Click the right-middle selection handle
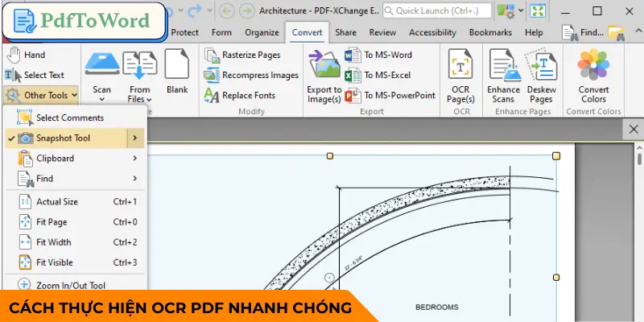This screenshot has width=644, height=322. (x=556, y=278)
